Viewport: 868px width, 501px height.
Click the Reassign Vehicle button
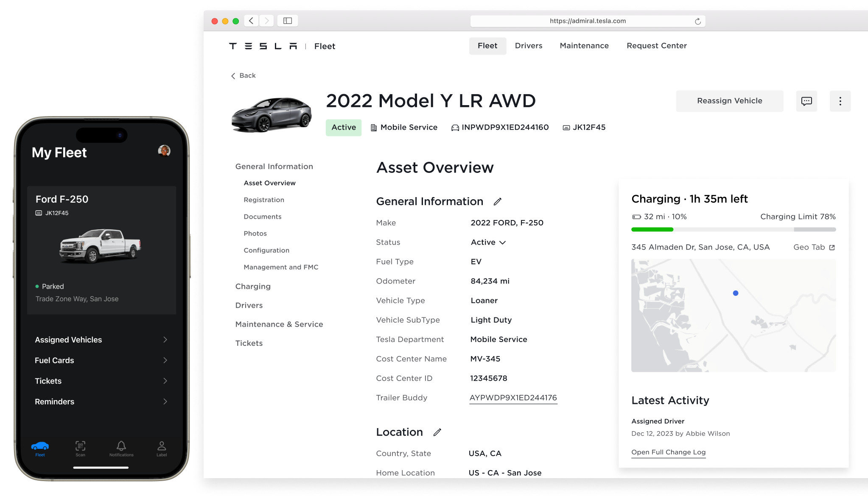tap(730, 101)
